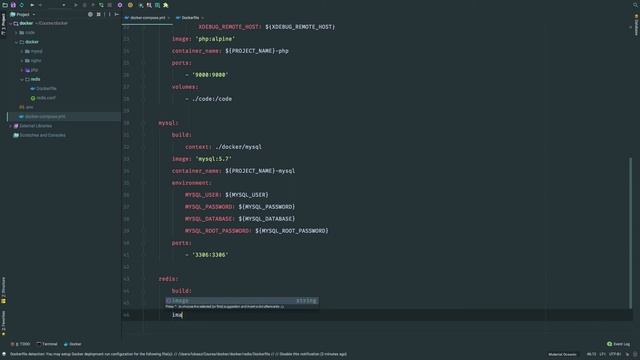
Task: Click the hide Project panel icon
Action: point(117,14)
